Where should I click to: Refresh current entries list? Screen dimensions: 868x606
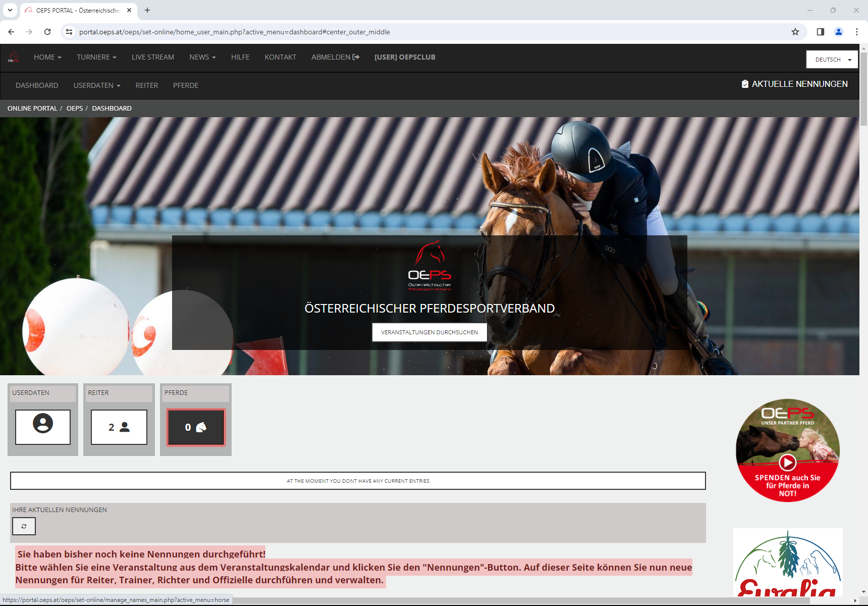pos(24,526)
